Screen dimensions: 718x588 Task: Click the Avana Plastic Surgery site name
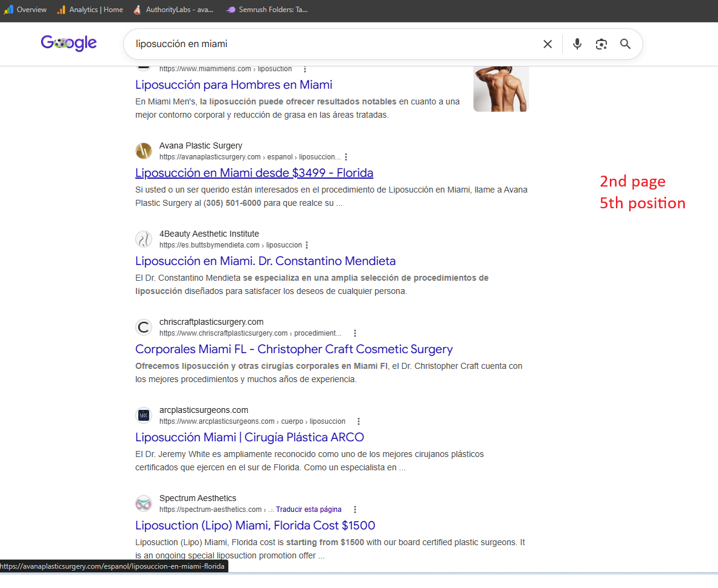coord(200,145)
